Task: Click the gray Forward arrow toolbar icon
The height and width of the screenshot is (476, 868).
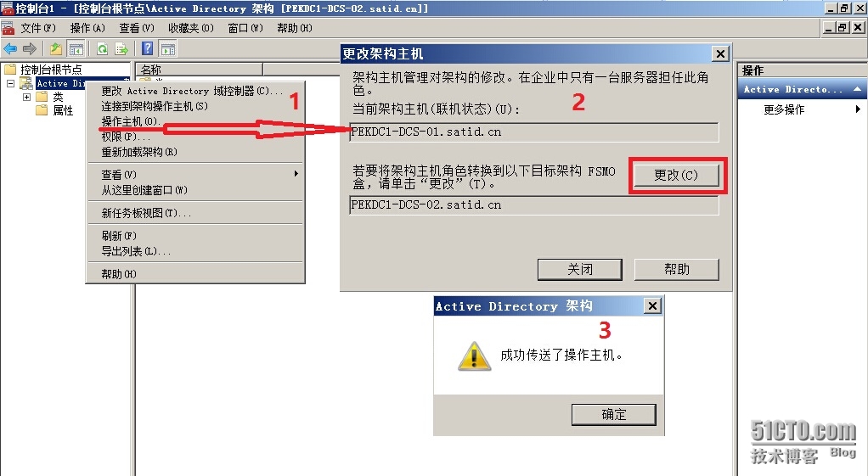Action: (x=30, y=48)
